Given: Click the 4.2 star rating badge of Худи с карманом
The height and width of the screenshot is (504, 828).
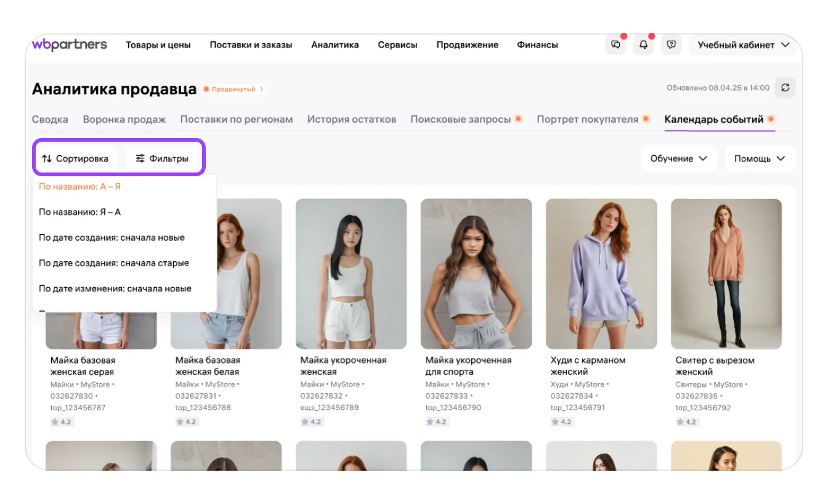Looking at the screenshot, I should [562, 422].
